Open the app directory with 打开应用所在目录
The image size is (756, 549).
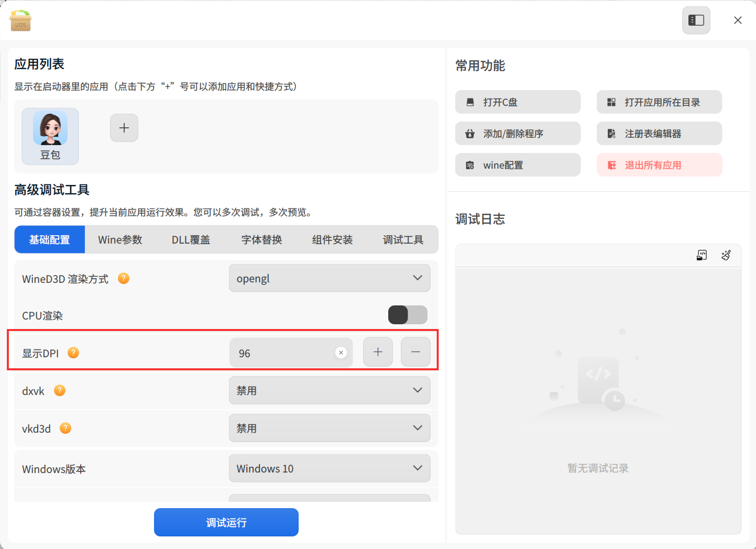click(659, 102)
